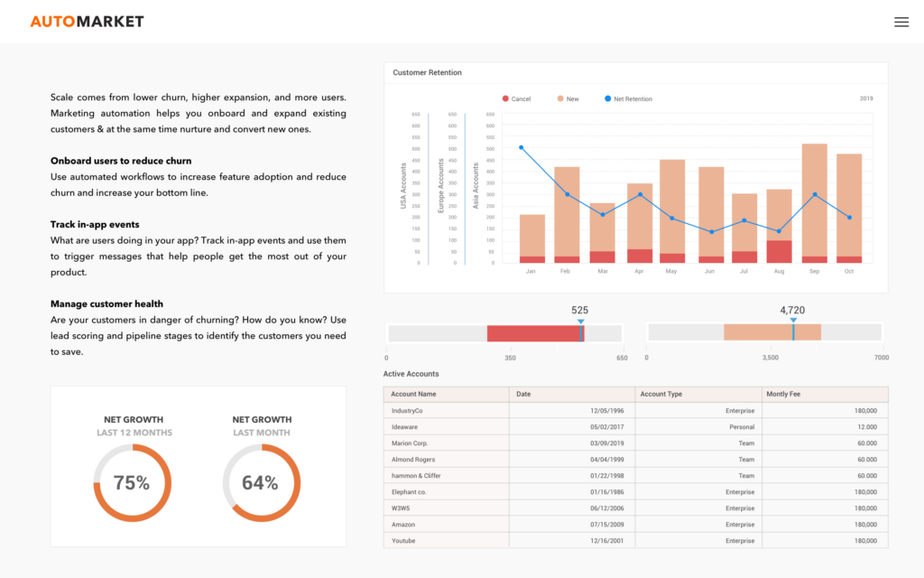Screen dimensions: 924x578
Task: Click the Jan Net Retention data point
Action: (x=521, y=147)
